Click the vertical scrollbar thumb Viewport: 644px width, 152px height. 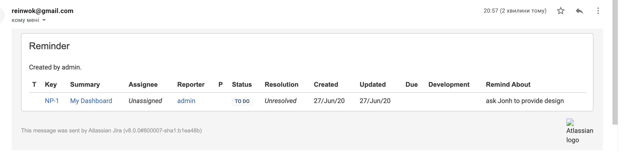pos(615,62)
